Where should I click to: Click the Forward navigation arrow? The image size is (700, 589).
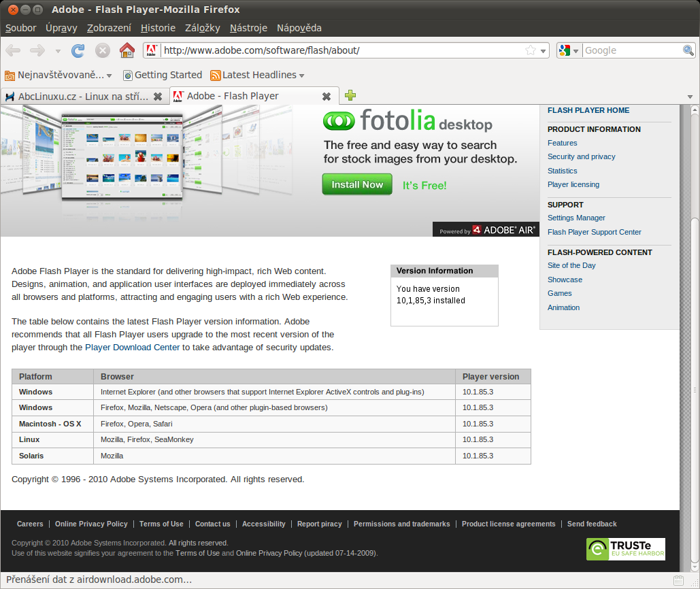37,50
